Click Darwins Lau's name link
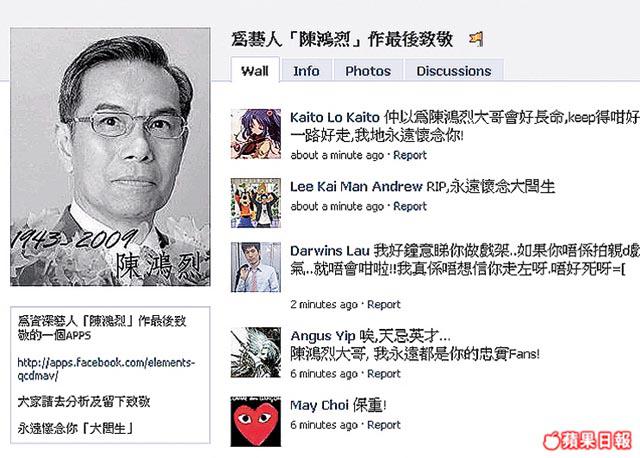 click(x=330, y=251)
